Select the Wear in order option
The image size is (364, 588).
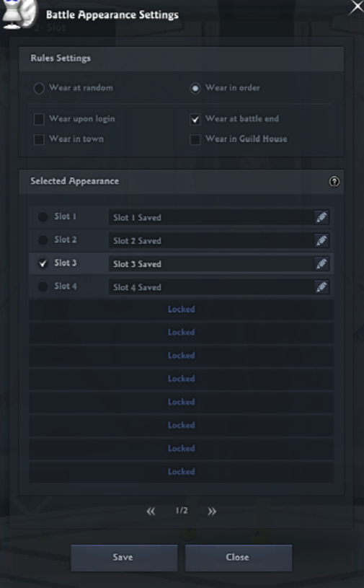[x=195, y=88]
